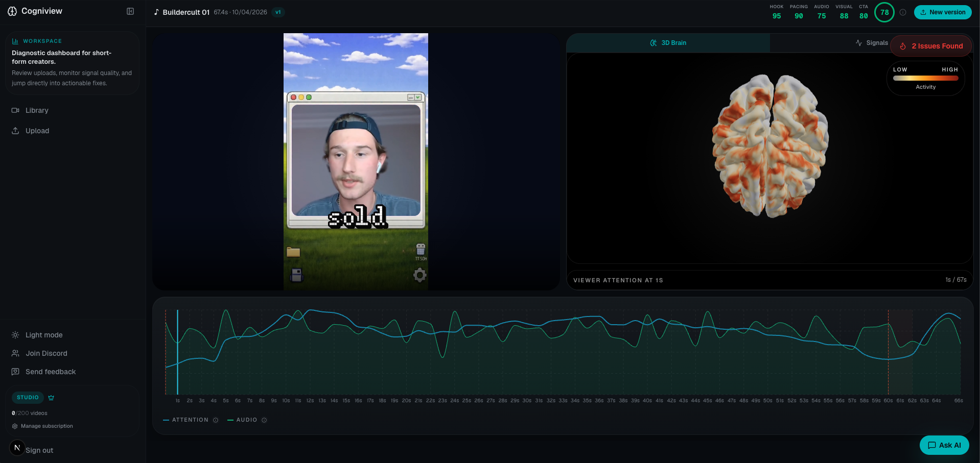The image size is (980, 463).
Task: Click the info icon next to ATTENTION legend
Action: (x=216, y=420)
